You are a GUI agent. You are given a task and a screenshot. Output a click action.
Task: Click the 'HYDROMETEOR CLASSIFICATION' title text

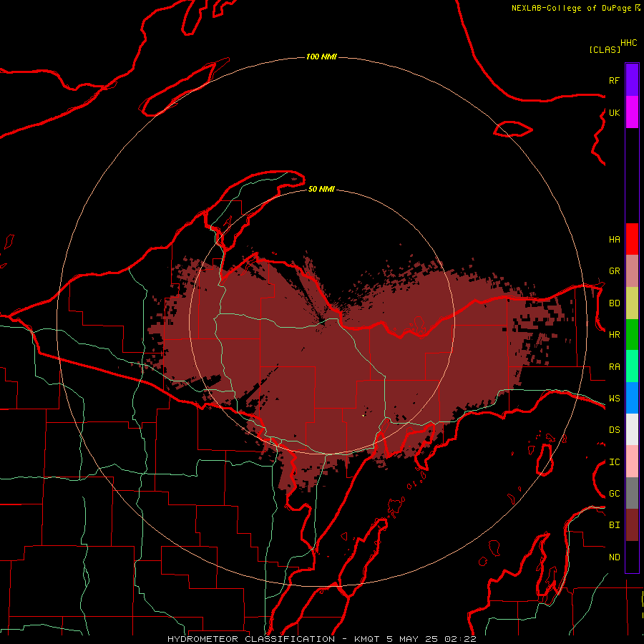251,639
